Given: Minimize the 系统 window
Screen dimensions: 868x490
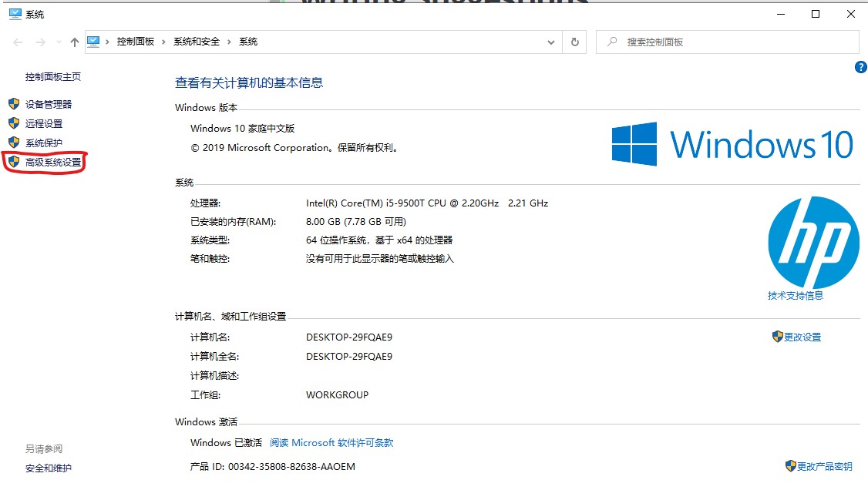Looking at the screenshot, I should click(781, 14).
